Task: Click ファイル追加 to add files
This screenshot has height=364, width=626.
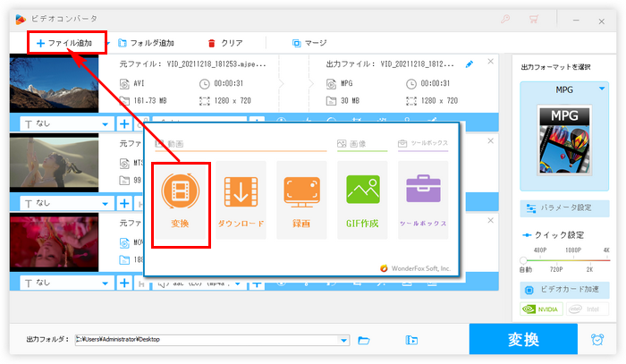Action: tap(64, 42)
